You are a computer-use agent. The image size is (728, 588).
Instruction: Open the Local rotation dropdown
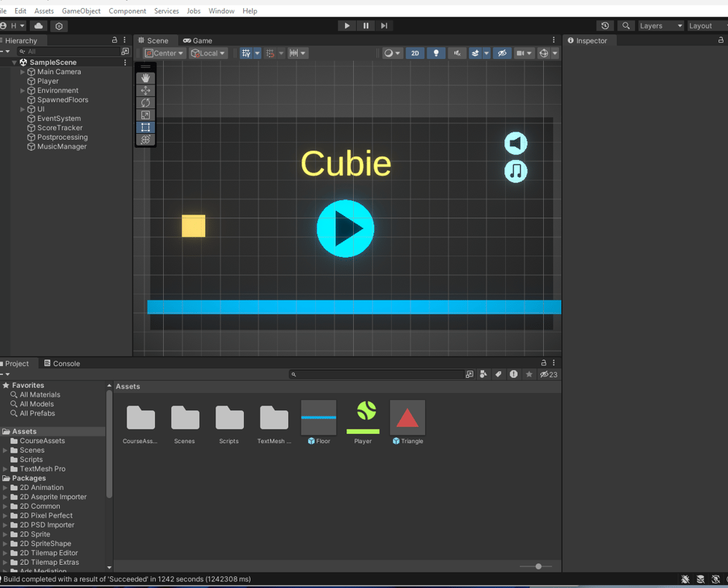point(208,53)
